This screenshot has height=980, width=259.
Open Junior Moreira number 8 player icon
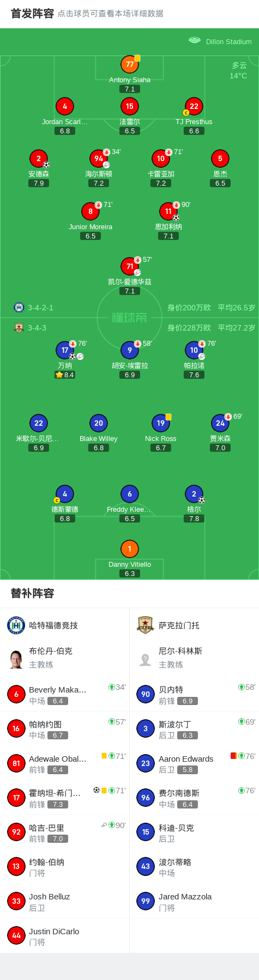91,211
